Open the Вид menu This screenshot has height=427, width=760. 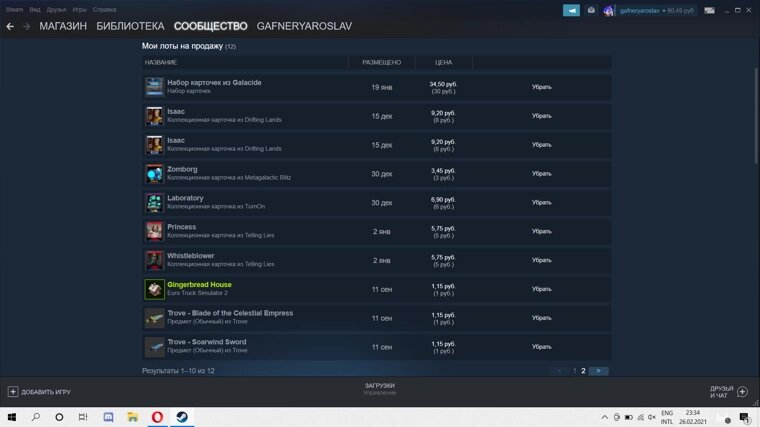click(x=35, y=10)
